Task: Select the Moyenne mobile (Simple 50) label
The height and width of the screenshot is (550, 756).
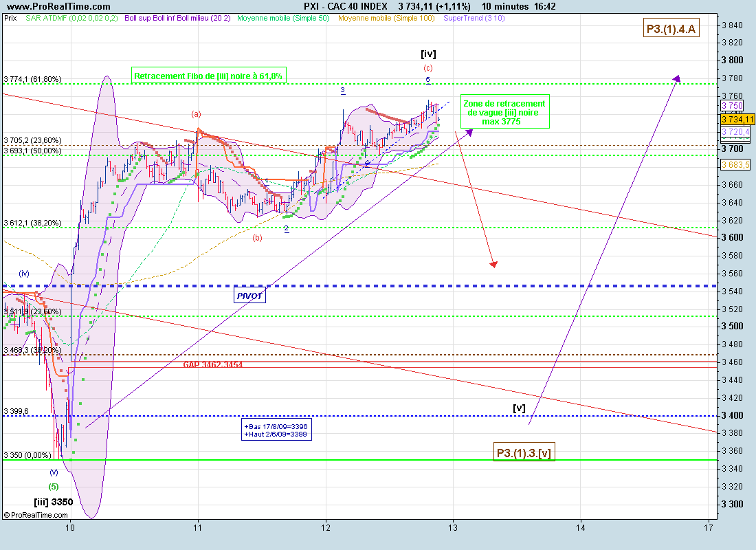Action: tap(283, 18)
